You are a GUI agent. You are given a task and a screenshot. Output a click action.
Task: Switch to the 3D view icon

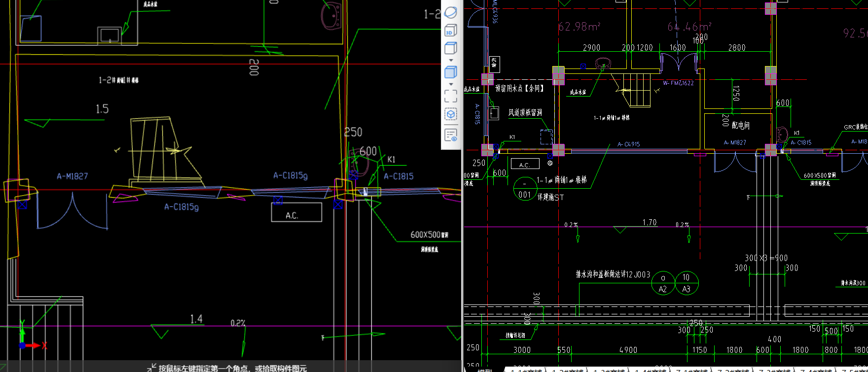point(451,31)
